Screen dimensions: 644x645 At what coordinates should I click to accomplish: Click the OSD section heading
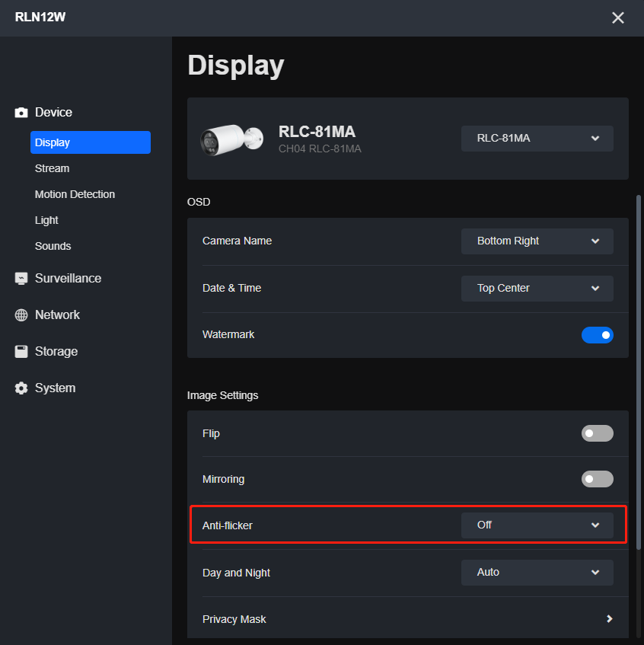[199, 202]
